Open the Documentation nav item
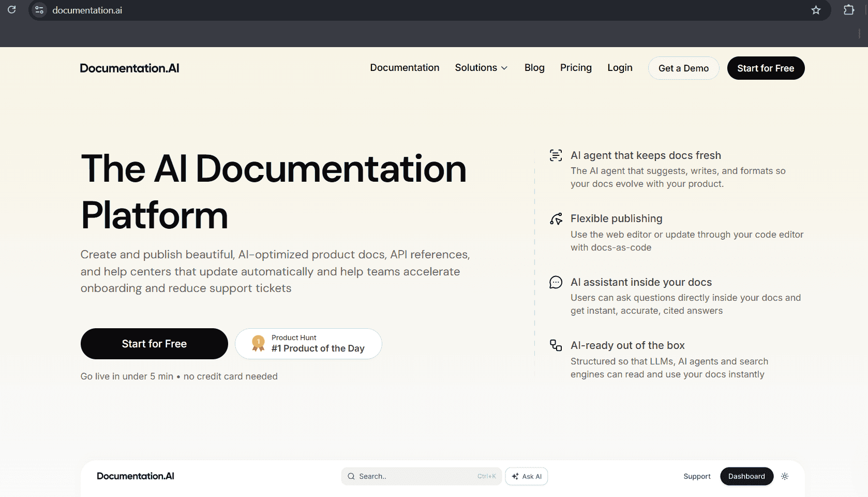The width and height of the screenshot is (868, 497). click(x=405, y=68)
